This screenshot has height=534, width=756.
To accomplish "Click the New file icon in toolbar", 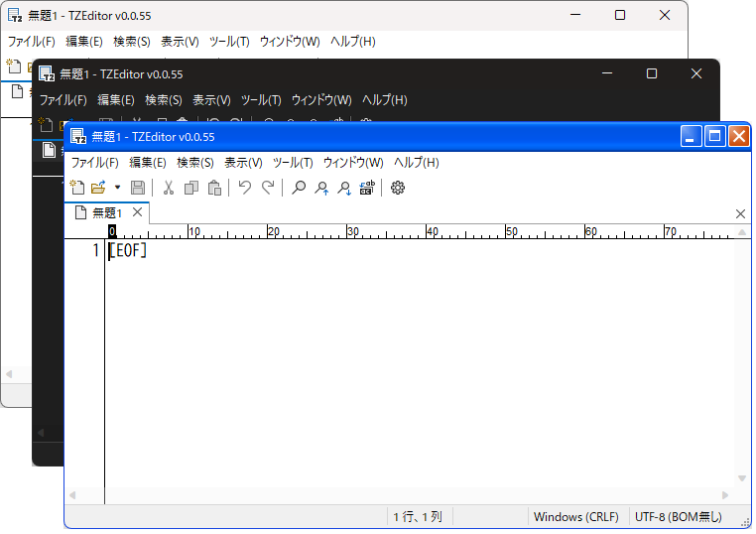I will [x=75, y=188].
